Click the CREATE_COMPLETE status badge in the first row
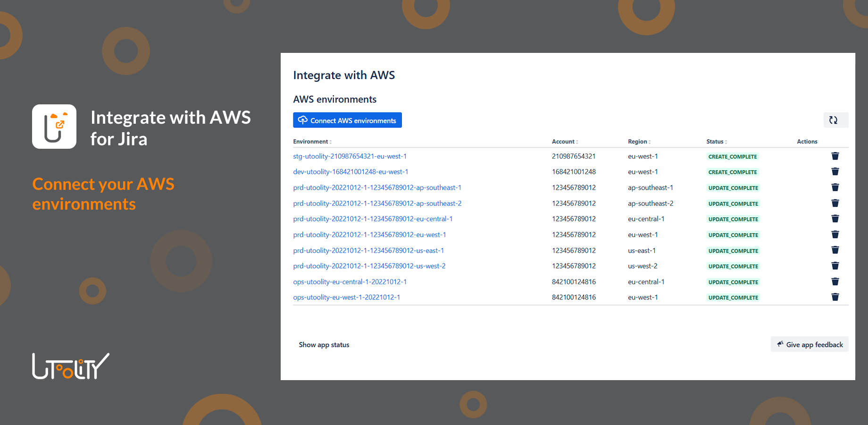This screenshot has height=425, width=868. pyautogui.click(x=732, y=156)
